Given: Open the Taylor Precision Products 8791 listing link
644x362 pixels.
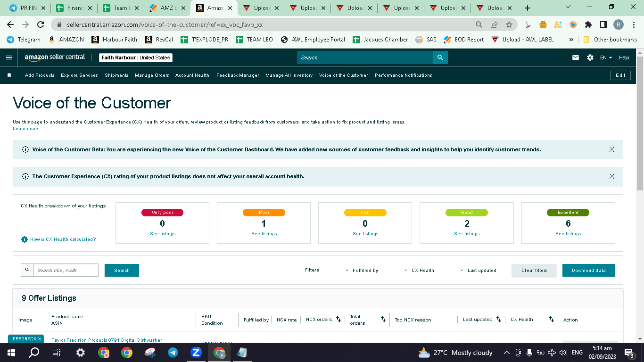Looking at the screenshot, I should [x=107, y=340].
